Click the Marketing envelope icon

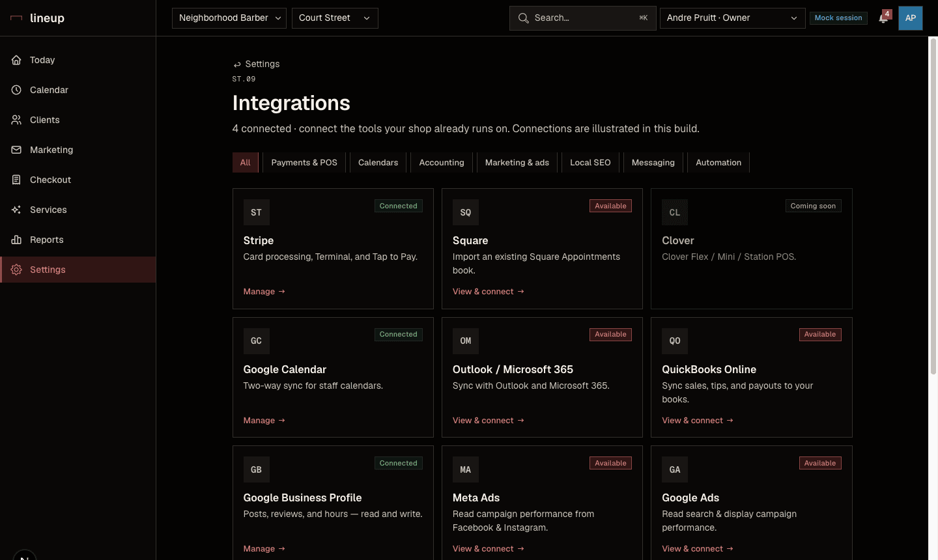point(16,150)
